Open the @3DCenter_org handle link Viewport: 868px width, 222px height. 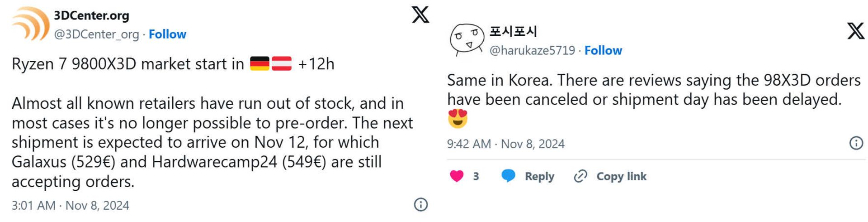pos(96,34)
